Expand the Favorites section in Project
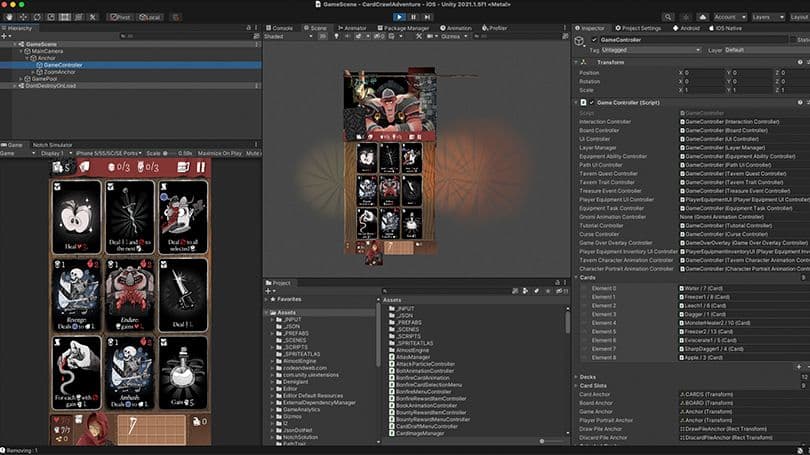 [267, 300]
